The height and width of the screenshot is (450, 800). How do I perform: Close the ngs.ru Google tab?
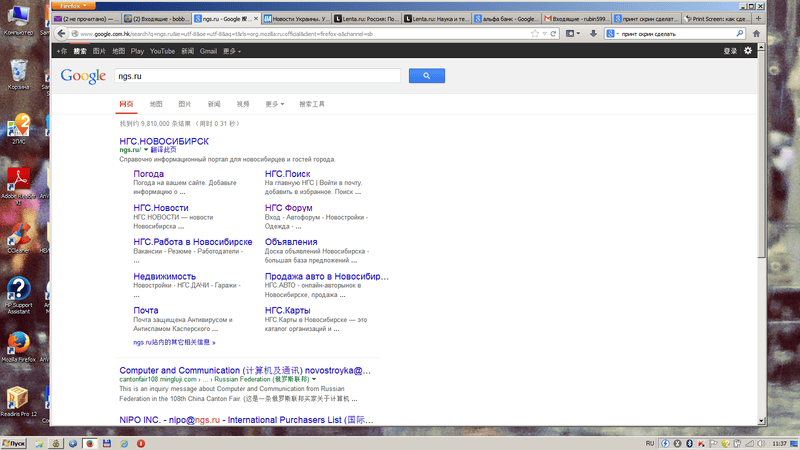click(256, 18)
